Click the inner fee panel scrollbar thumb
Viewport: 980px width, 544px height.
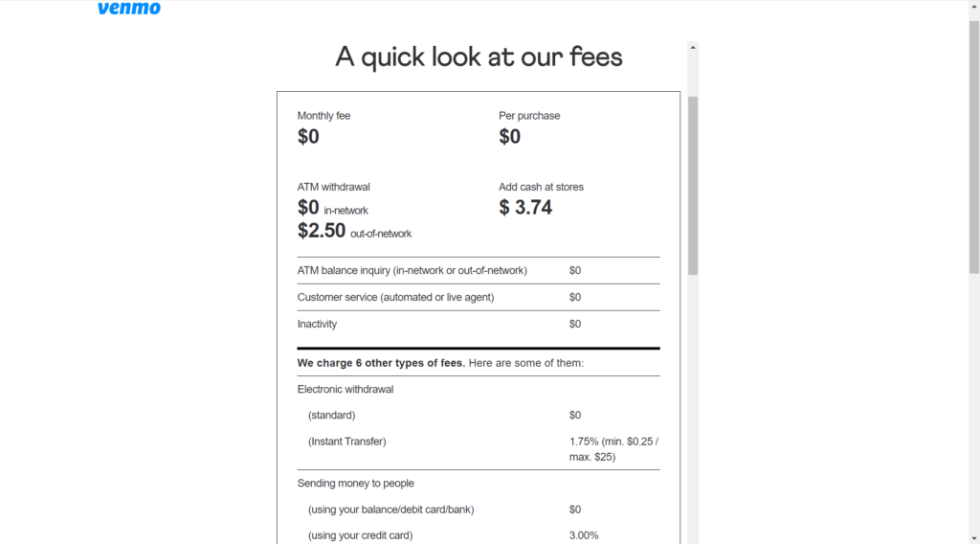point(693,186)
